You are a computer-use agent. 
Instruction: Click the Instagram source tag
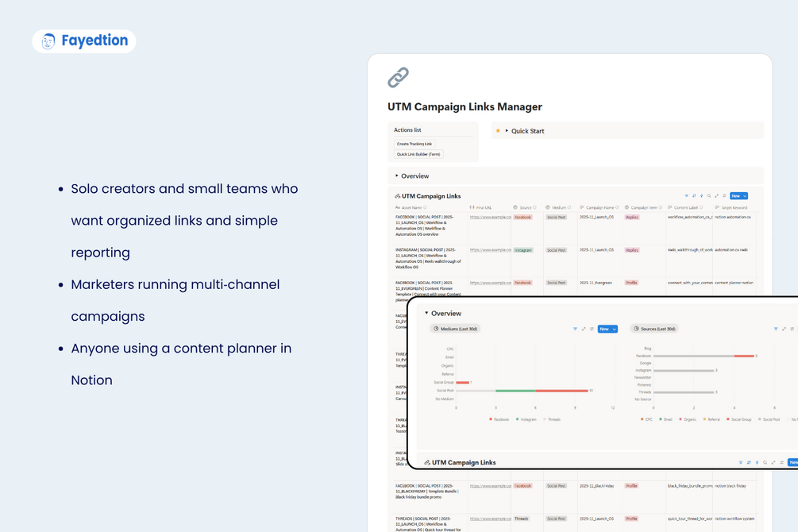pos(522,250)
